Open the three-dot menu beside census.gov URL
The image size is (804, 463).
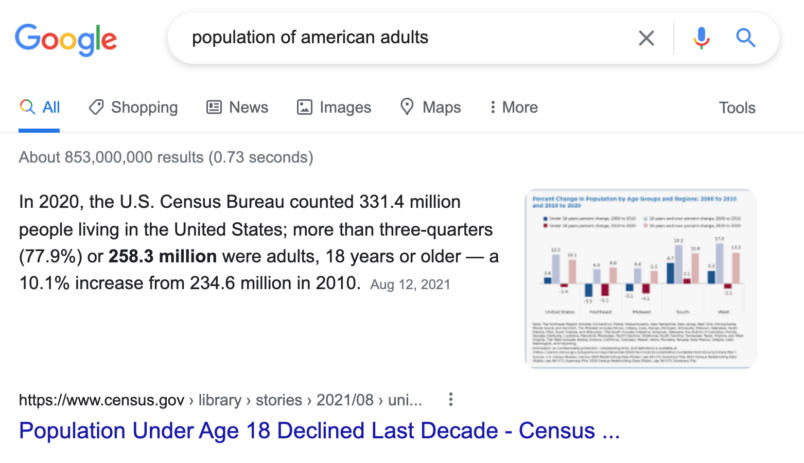point(451,400)
